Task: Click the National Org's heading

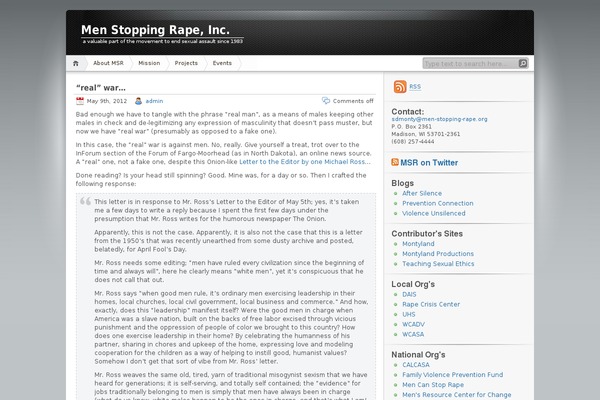Action: coord(418,354)
